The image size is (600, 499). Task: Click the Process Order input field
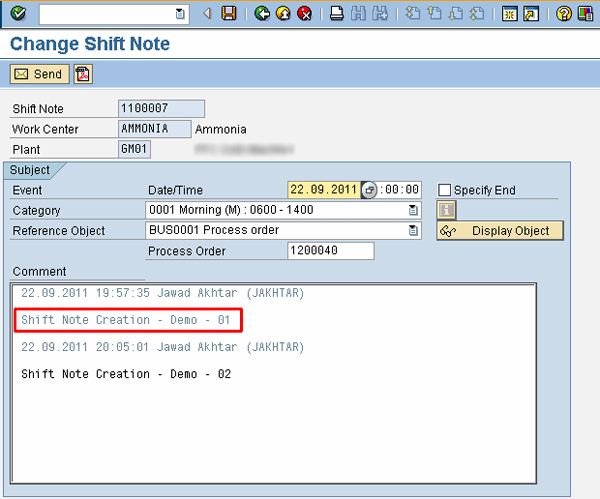pos(330,251)
